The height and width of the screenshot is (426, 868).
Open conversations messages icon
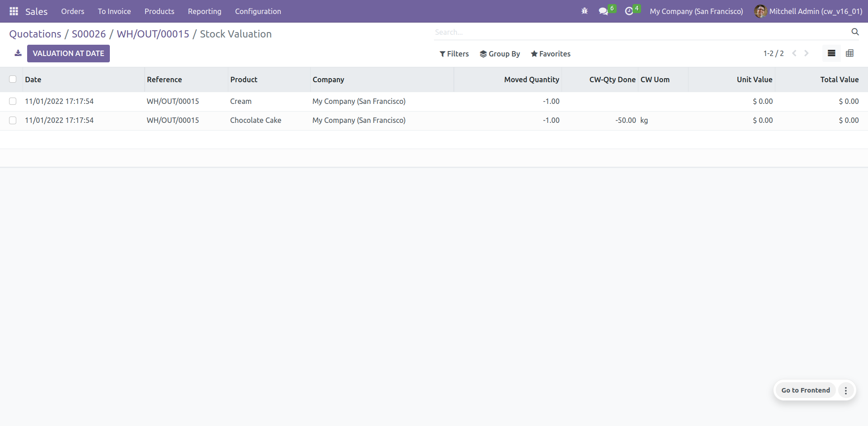pos(604,11)
